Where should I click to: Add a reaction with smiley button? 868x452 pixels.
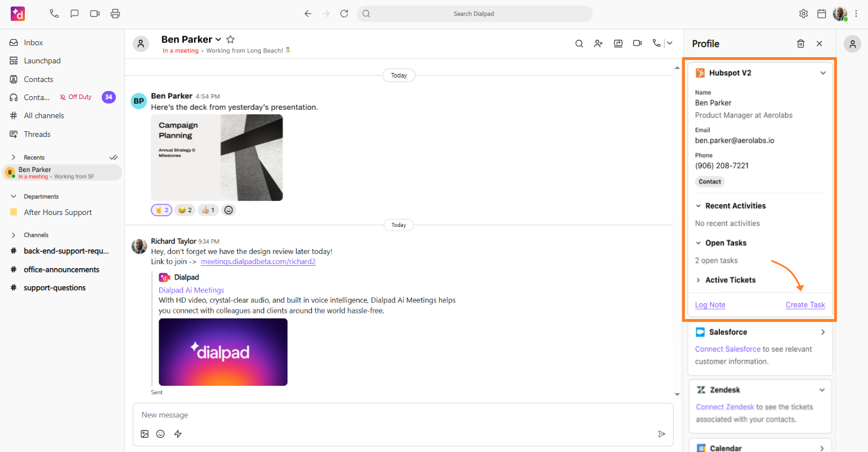(228, 210)
